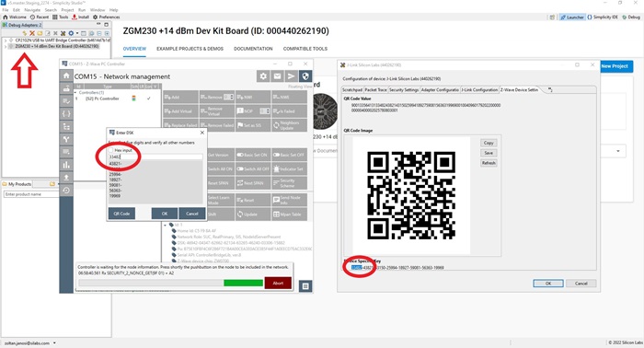Switch to Launcher perspective
The width and height of the screenshot is (644, 348).
click(572, 17)
